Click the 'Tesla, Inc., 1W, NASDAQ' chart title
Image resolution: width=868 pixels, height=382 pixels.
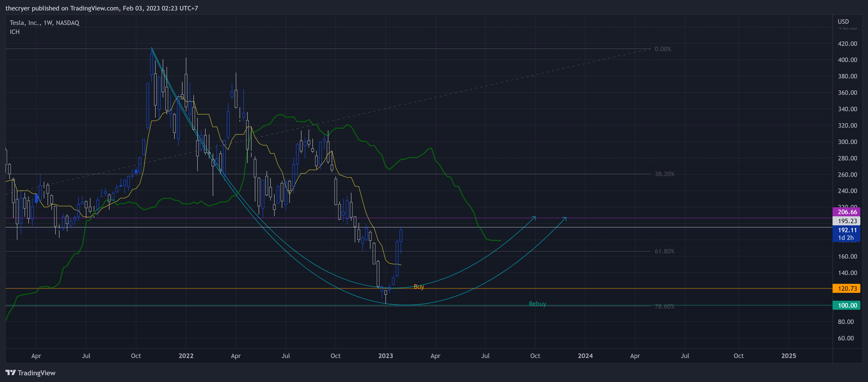(44, 23)
